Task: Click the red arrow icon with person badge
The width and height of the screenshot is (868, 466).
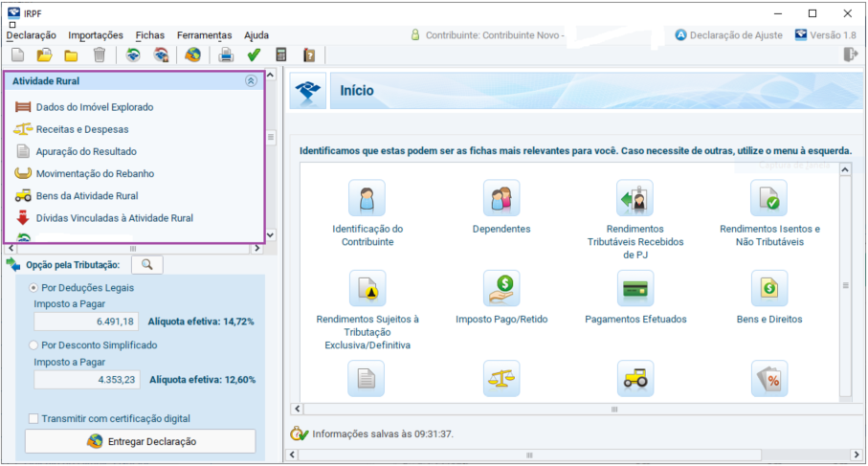Action: point(161,55)
